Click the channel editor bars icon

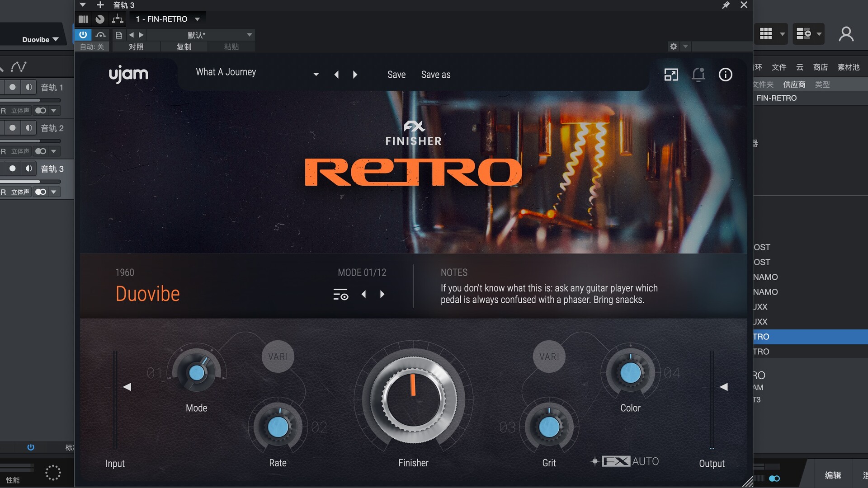(83, 19)
